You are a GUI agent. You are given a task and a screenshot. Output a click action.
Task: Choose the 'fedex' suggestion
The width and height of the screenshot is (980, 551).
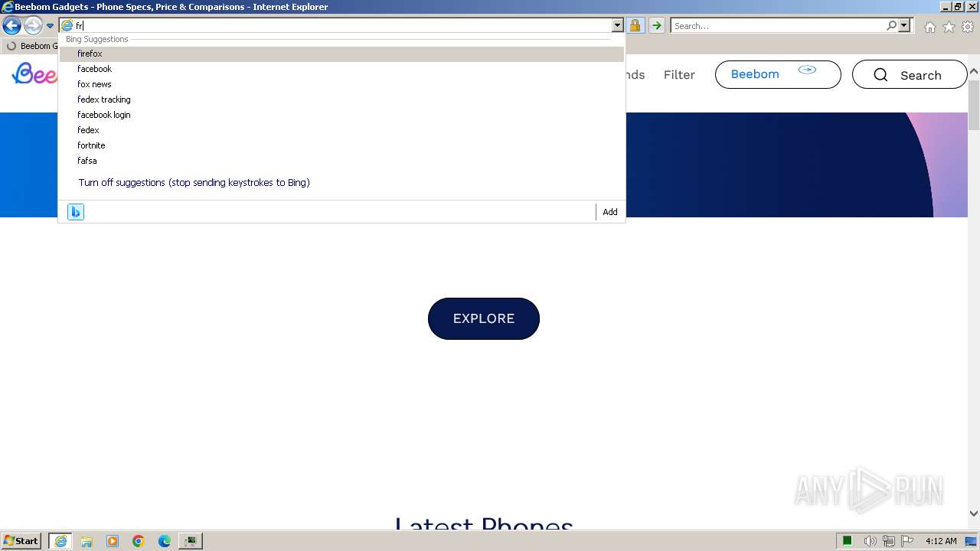coord(341,130)
